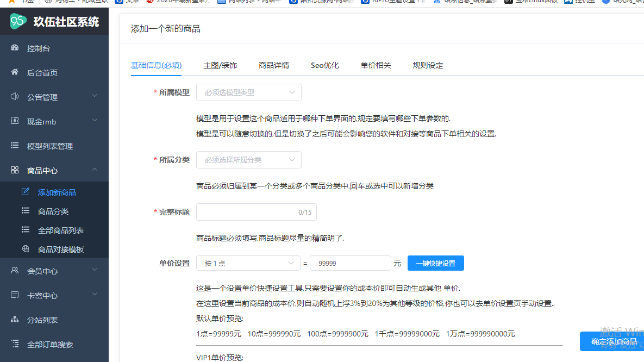Viewport: 644px width, 362px height.
Task: Click the 全部订单搜索 list icon
Action: coord(15,344)
